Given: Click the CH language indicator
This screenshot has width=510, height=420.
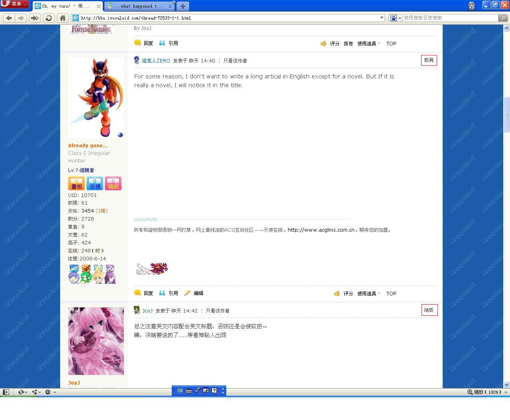Looking at the screenshot, I should pyautogui.click(x=180, y=391).
